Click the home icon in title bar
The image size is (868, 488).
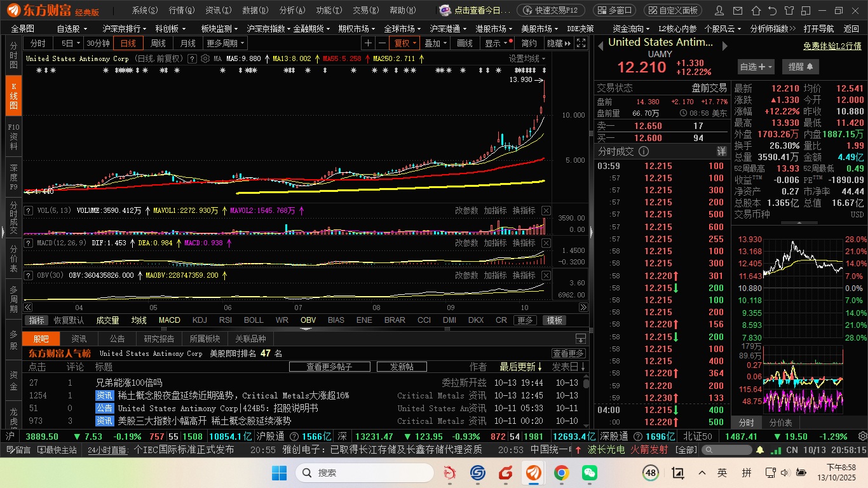coord(757,10)
